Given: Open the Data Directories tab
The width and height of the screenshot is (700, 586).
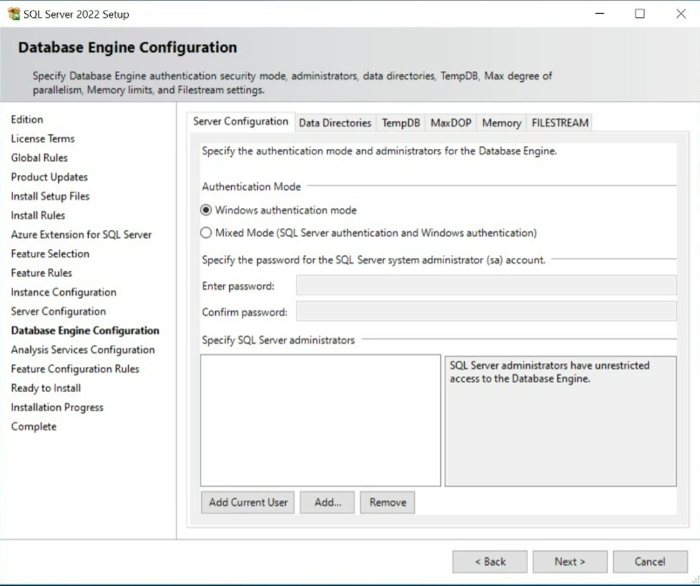Looking at the screenshot, I should point(335,123).
